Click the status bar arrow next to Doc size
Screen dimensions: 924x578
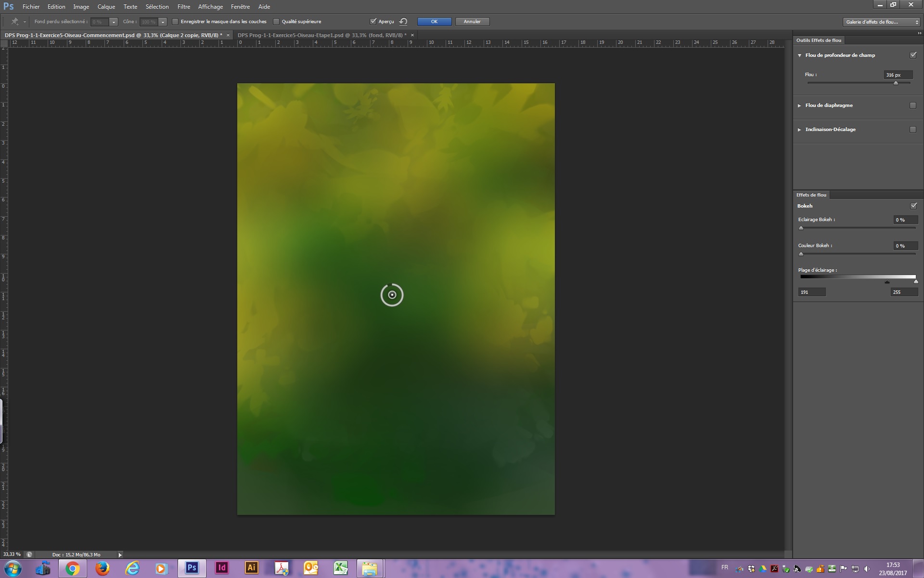(120, 555)
